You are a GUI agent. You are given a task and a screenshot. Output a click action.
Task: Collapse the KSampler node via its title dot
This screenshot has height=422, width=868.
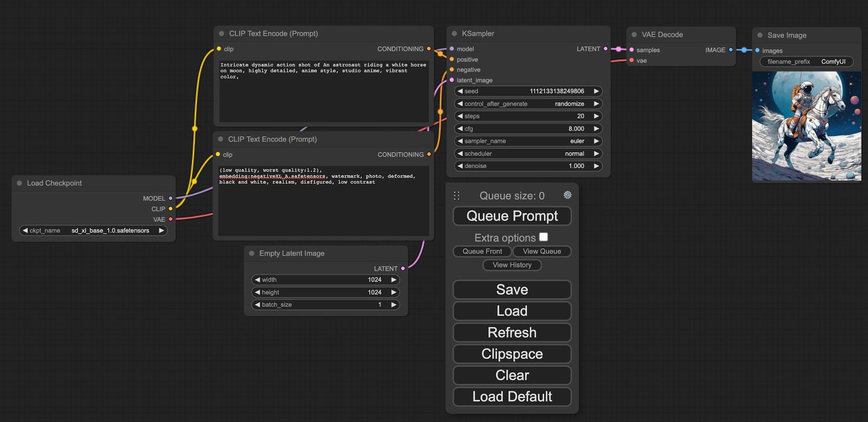tap(455, 34)
